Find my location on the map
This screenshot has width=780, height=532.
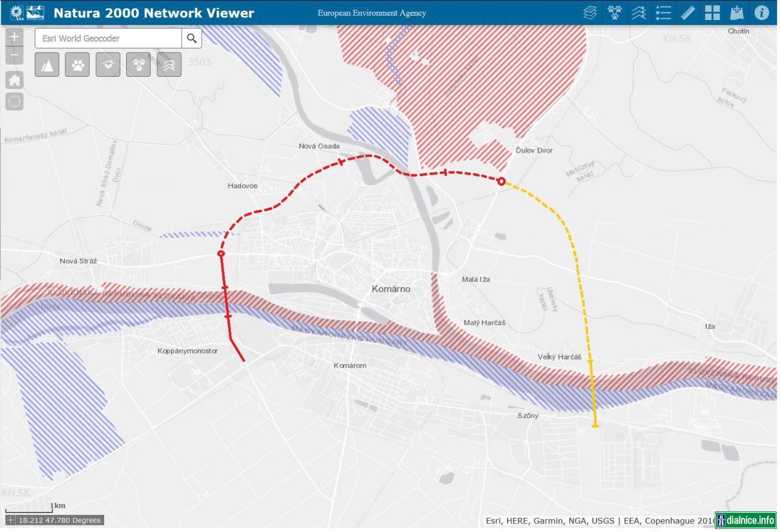(15, 102)
